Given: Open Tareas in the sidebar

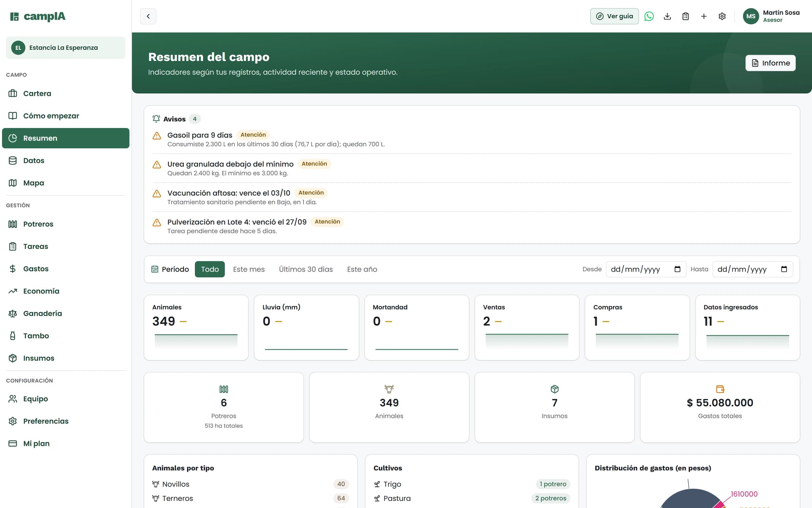Looking at the screenshot, I should coord(66,246).
